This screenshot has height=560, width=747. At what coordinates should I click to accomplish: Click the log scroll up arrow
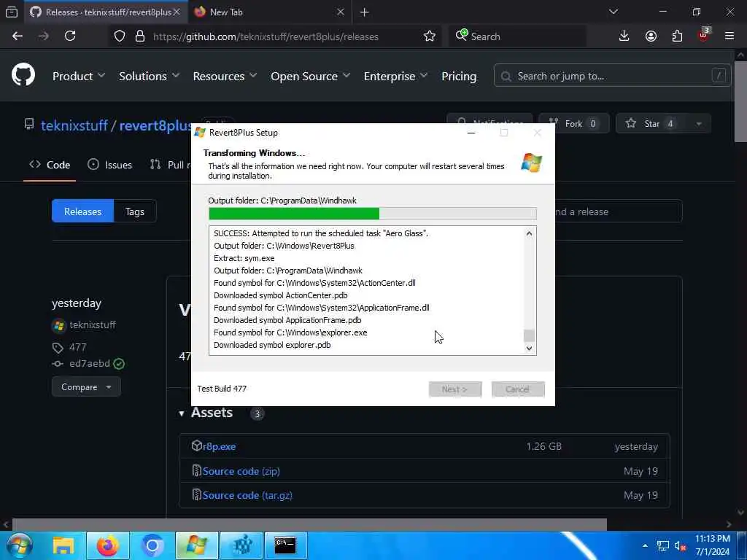click(529, 233)
